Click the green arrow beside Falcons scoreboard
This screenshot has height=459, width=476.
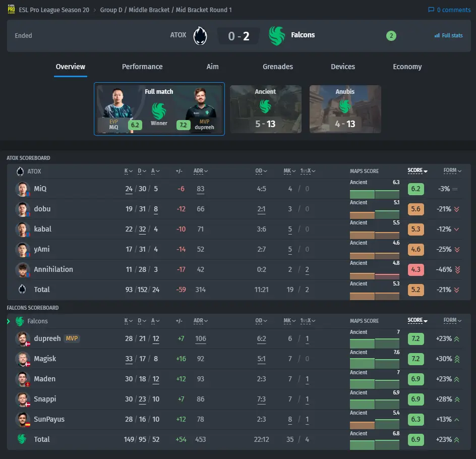[x=9, y=321]
